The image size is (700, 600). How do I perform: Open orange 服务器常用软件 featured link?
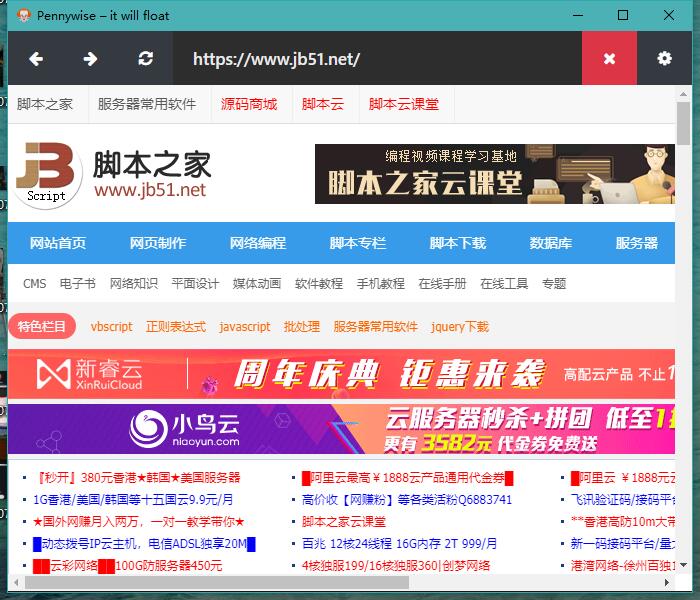375,327
